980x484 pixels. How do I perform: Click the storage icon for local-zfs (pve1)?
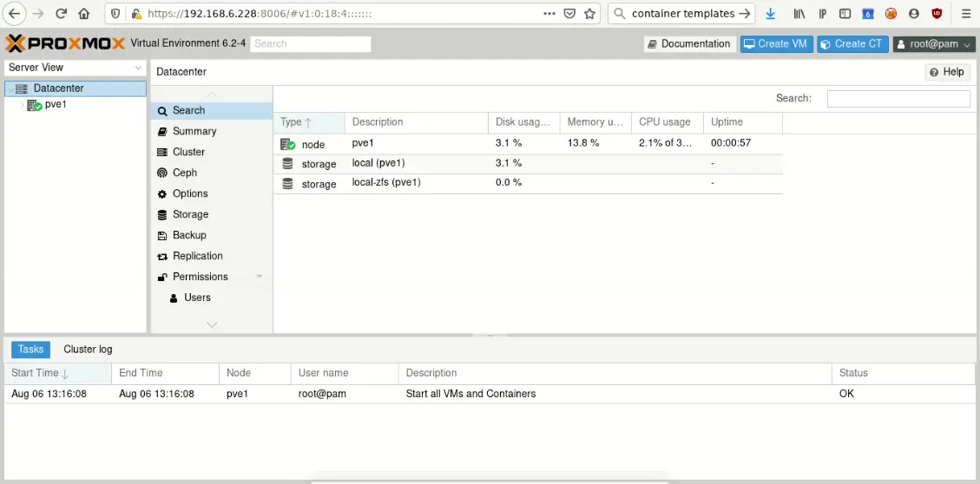pyautogui.click(x=287, y=184)
